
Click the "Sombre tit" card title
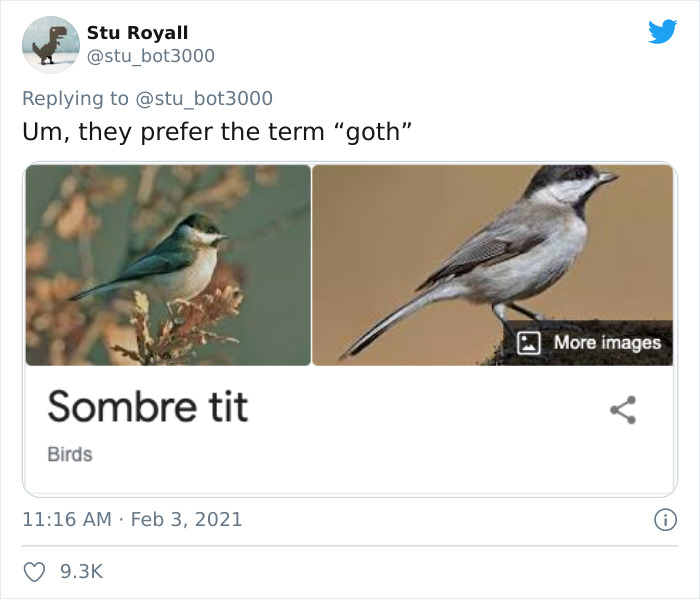tap(147, 407)
